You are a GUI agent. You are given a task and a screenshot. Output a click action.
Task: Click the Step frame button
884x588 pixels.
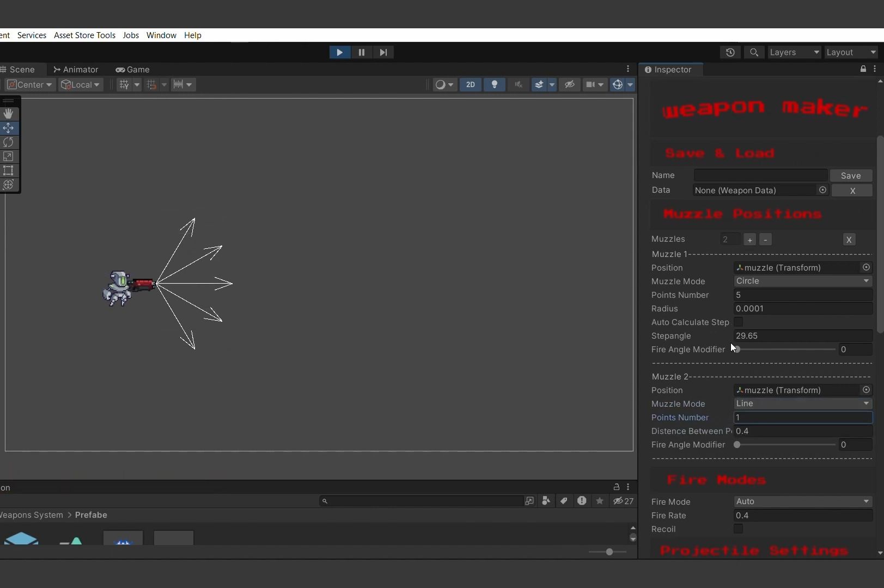click(383, 52)
